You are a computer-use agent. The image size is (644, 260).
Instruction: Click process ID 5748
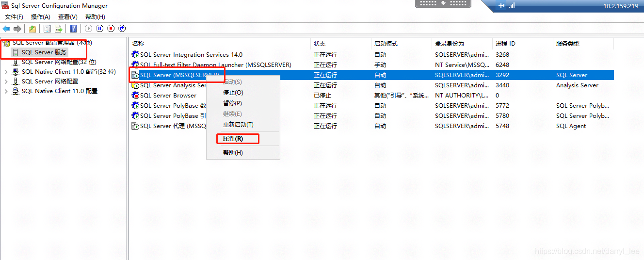click(x=503, y=126)
